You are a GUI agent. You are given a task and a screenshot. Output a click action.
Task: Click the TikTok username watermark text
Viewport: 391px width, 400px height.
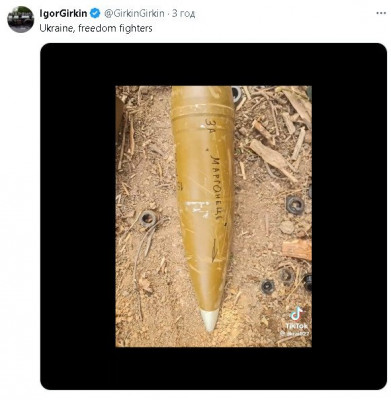coord(293,332)
